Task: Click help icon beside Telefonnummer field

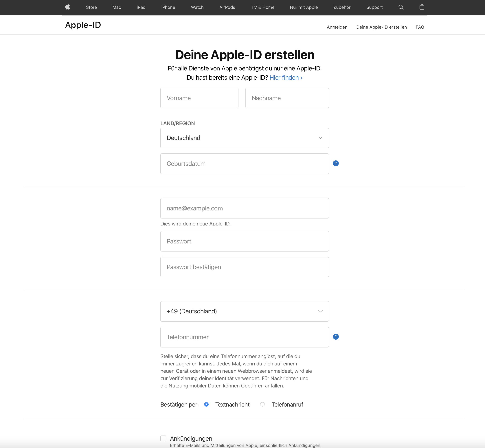Action: [336, 337]
